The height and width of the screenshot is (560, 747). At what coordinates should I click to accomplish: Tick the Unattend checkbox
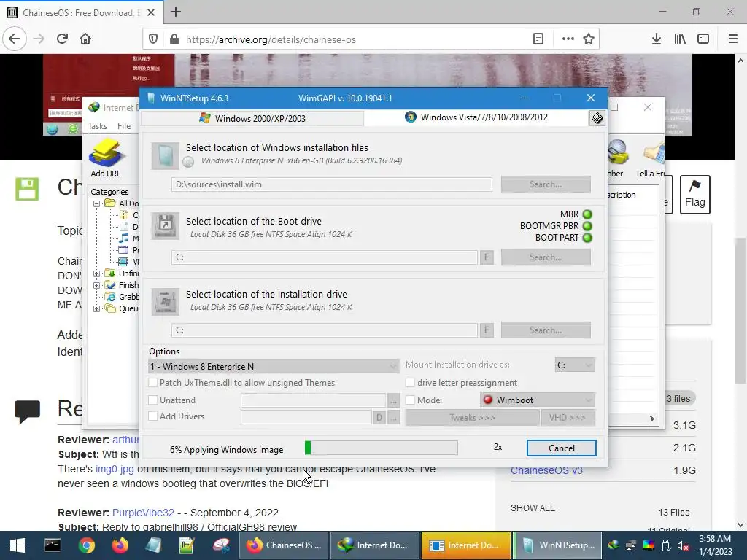[x=153, y=400]
